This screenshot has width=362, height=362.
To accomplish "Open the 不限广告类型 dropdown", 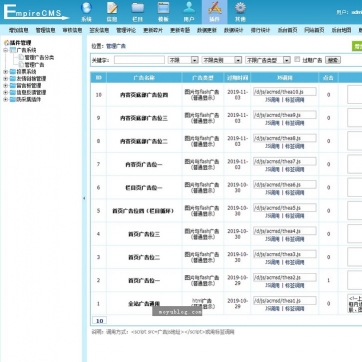I will [x=268, y=60].
